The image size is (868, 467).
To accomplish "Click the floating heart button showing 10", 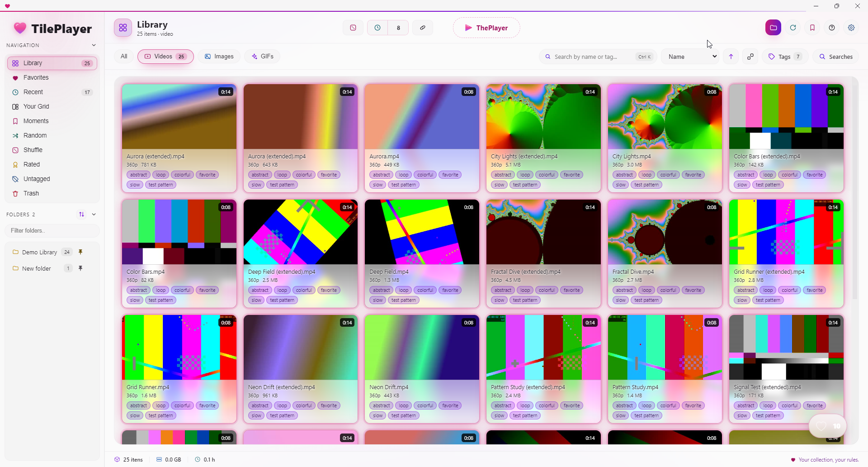I will pyautogui.click(x=827, y=426).
